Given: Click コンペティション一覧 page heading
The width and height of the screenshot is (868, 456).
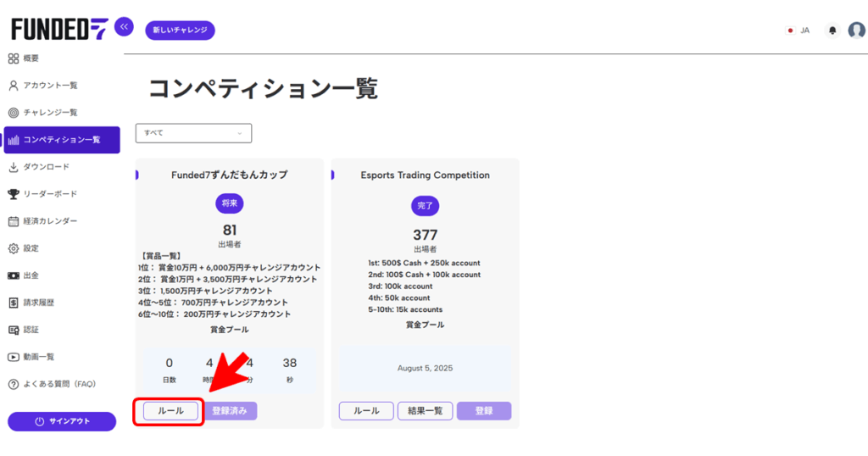Looking at the screenshot, I should coord(263,88).
